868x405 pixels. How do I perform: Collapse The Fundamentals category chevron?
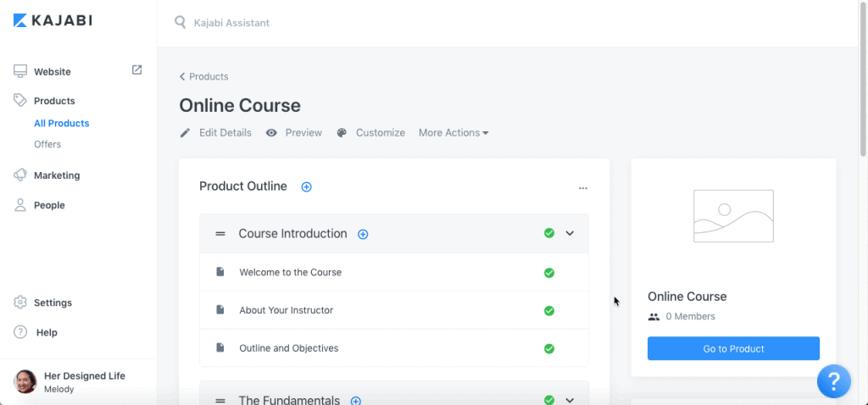point(570,400)
